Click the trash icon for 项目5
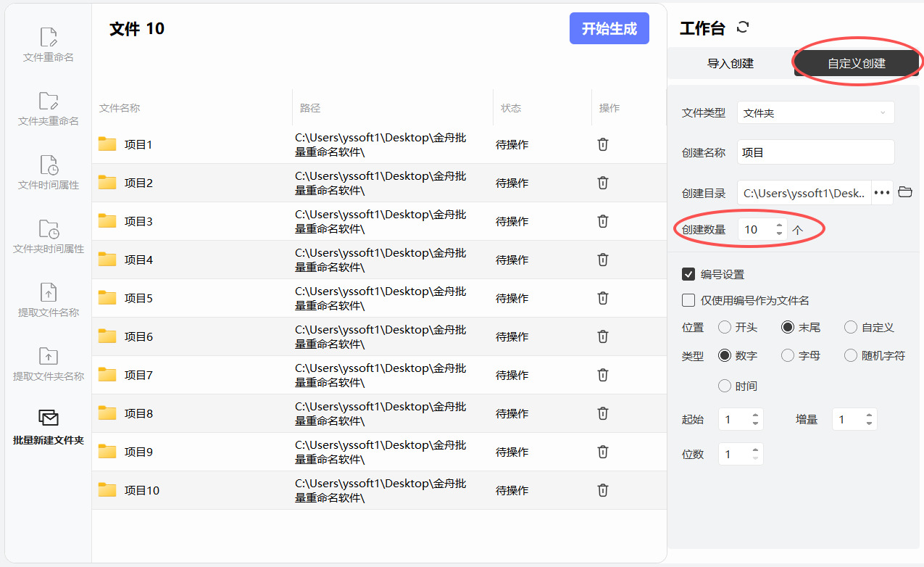 (602, 298)
